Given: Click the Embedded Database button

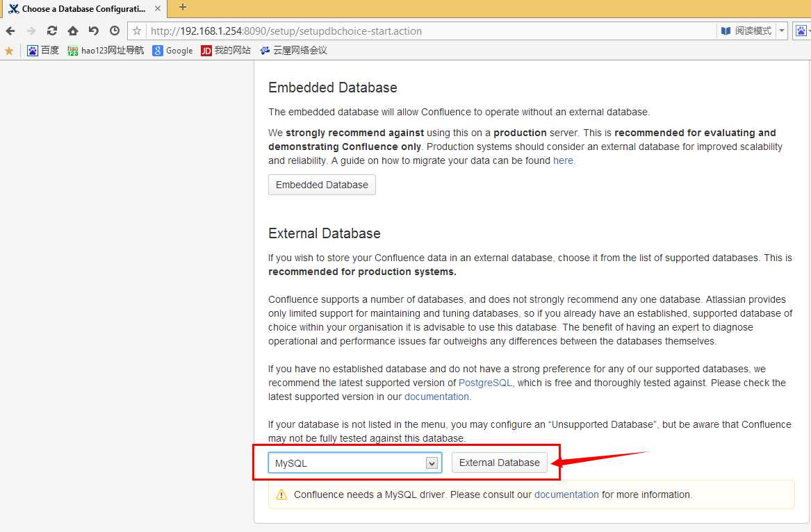Looking at the screenshot, I should pyautogui.click(x=322, y=185).
